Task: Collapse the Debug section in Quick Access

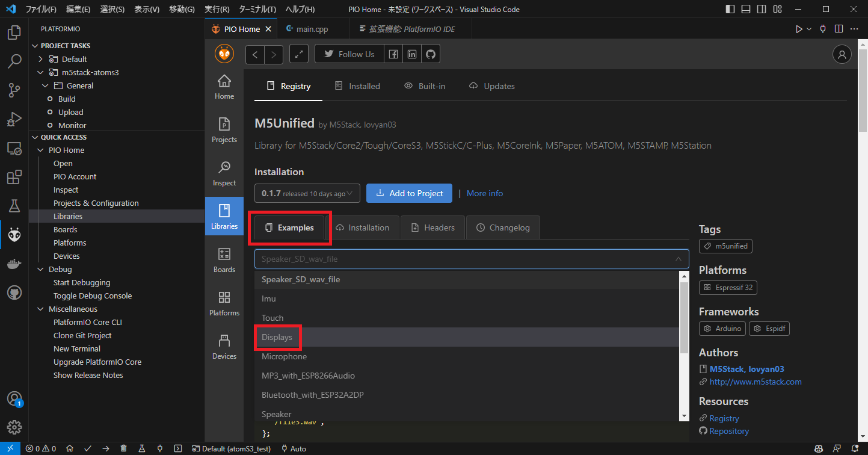Action: click(40, 269)
